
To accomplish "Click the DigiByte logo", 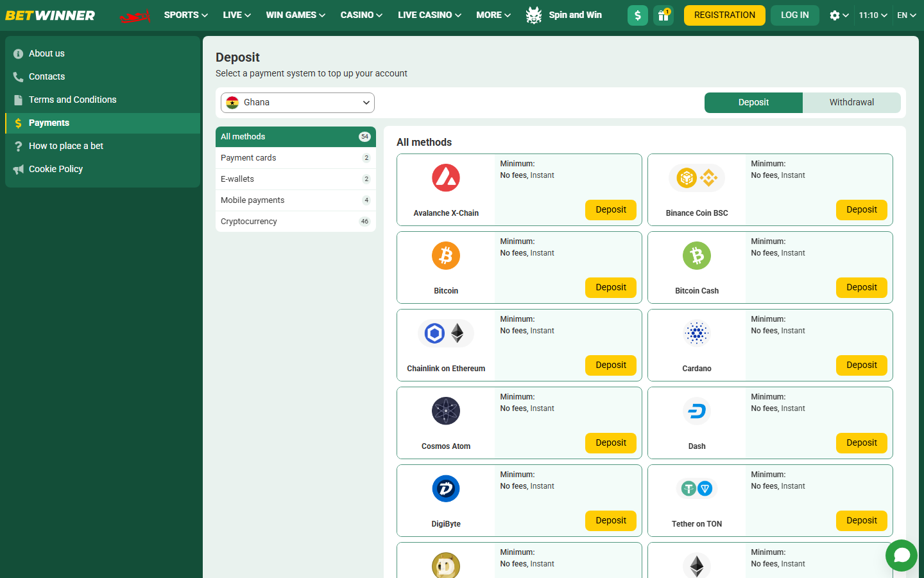I will pos(446,489).
